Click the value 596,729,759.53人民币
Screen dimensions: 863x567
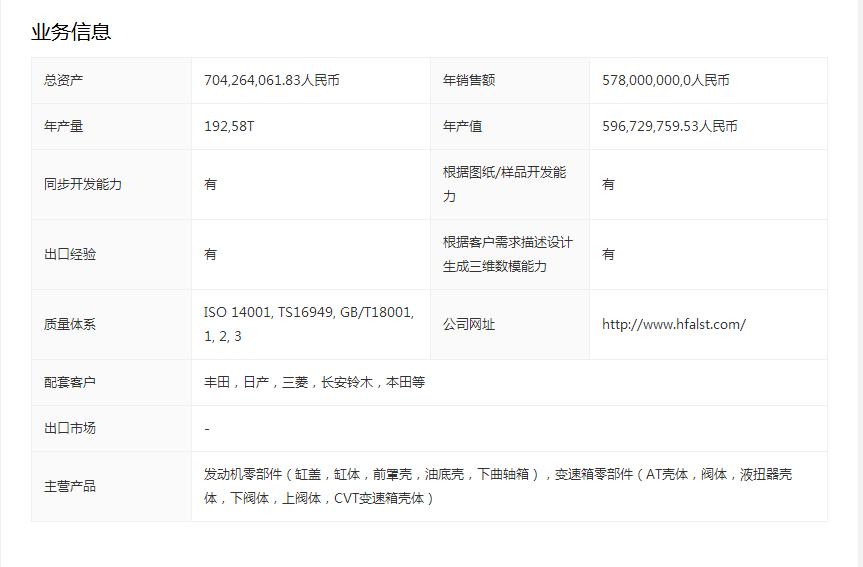click(x=669, y=127)
